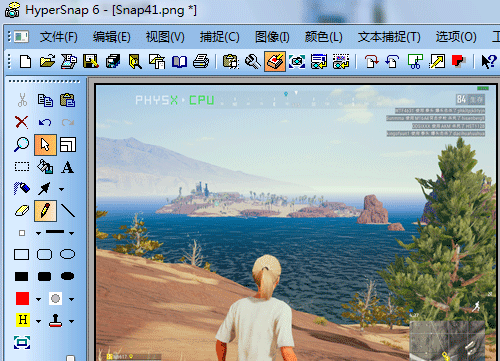
Task: Select the rubber stamp tool
Action: [x=55, y=320]
